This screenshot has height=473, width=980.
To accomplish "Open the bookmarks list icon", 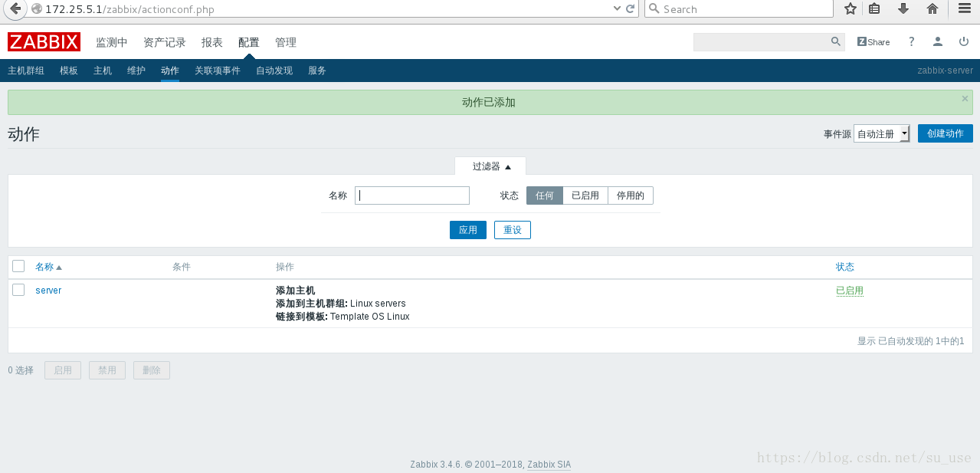I will coord(874,9).
